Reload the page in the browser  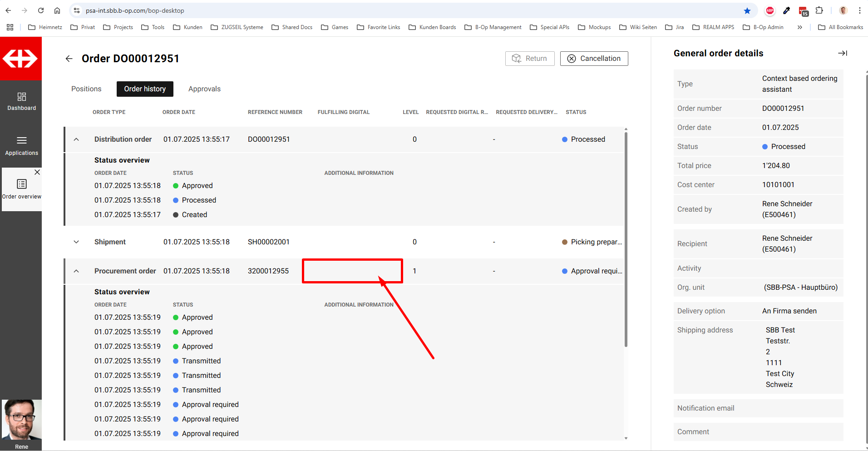click(41, 10)
